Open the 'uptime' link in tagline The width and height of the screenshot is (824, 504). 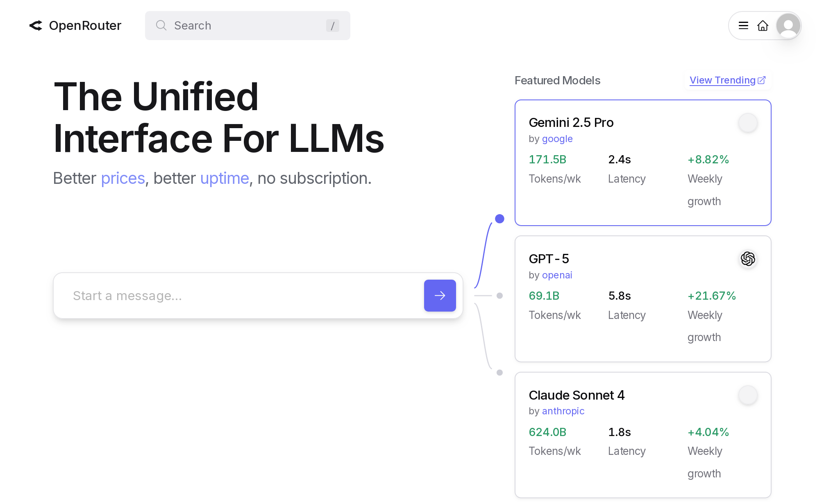(x=225, y=179)
